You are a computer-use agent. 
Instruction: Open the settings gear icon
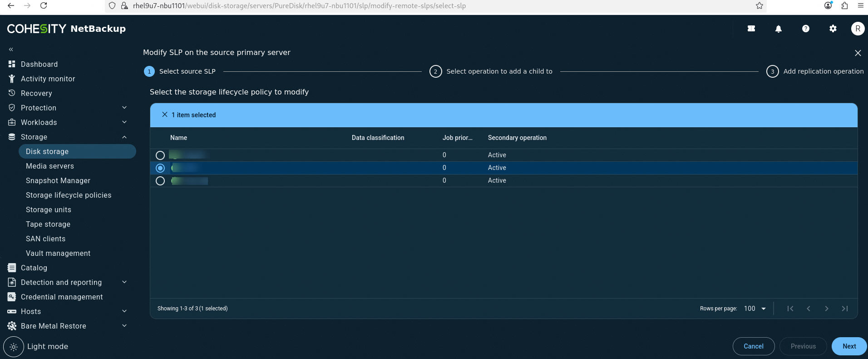(833, 29)
